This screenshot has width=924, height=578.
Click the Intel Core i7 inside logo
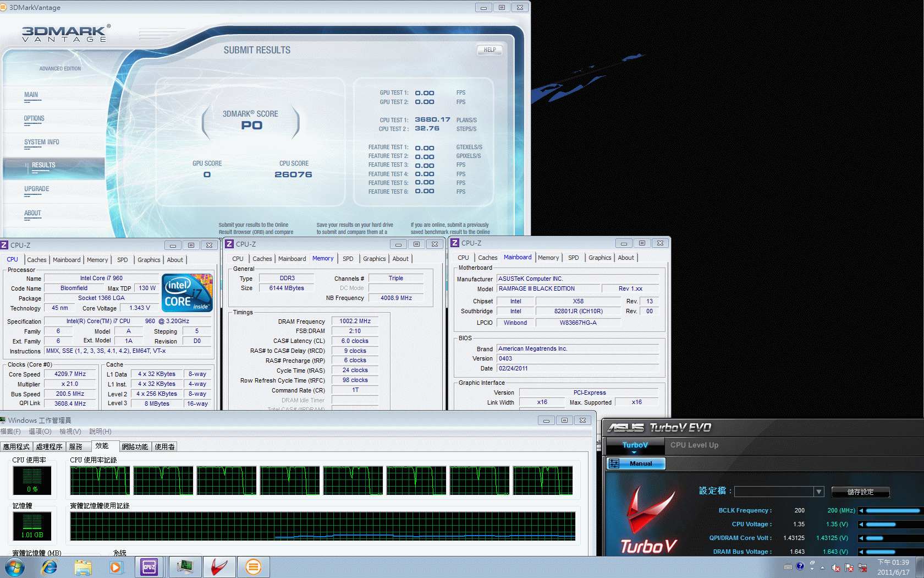187,293
